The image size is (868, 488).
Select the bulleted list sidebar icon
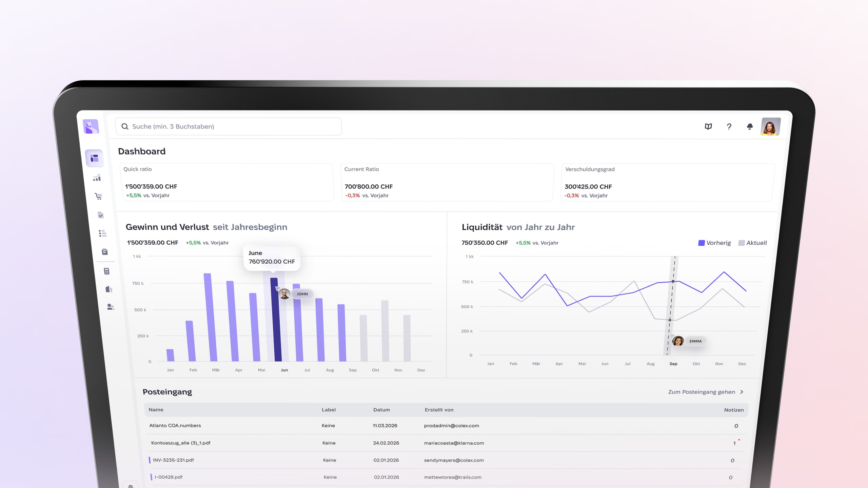coord(102,233)
